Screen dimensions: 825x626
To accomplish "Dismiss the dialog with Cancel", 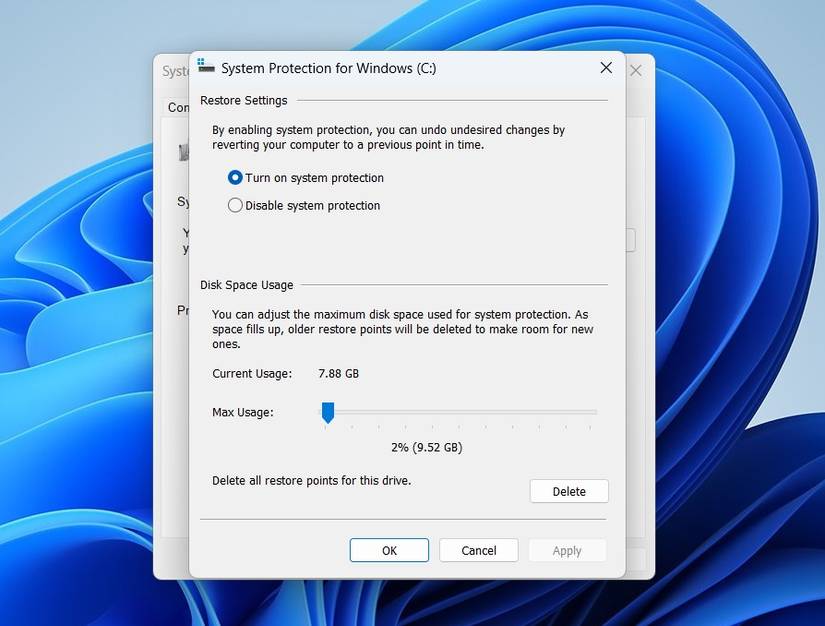I will point(479,550).
